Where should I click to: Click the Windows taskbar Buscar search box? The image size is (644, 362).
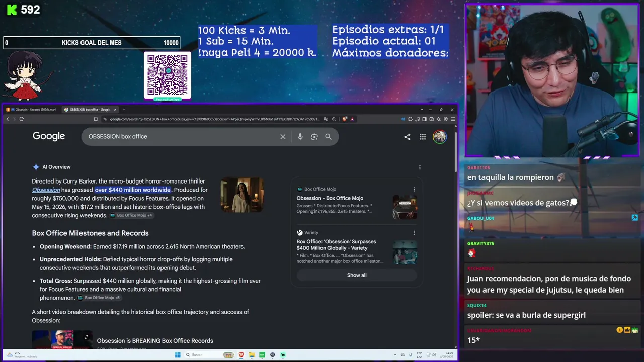(209, 355)
